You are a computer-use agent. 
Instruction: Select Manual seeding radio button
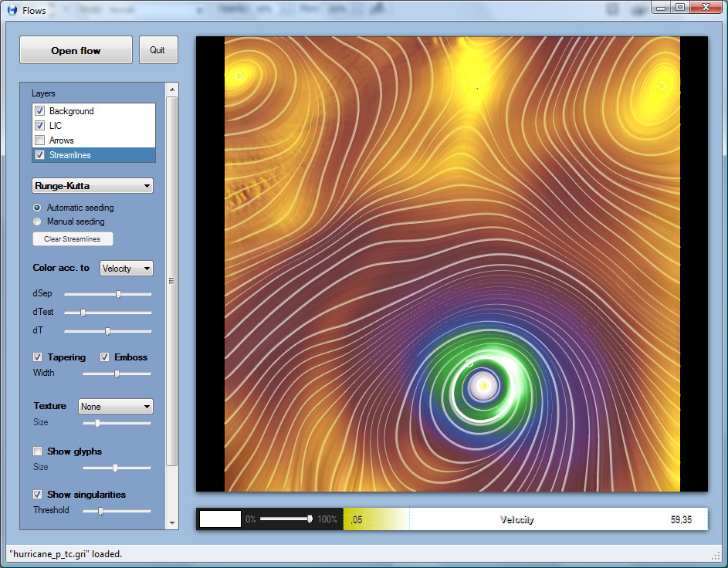38,221
